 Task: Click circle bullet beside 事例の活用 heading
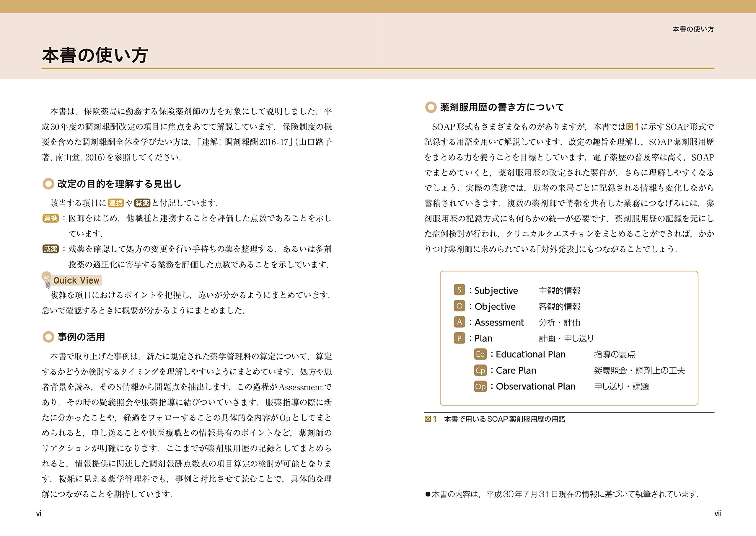click(x=48, y=337)
